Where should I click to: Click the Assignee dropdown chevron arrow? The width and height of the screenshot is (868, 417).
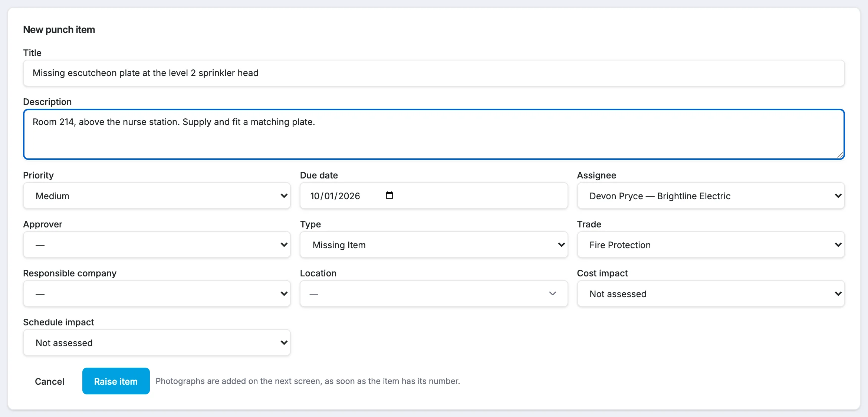tap(838, 196)
